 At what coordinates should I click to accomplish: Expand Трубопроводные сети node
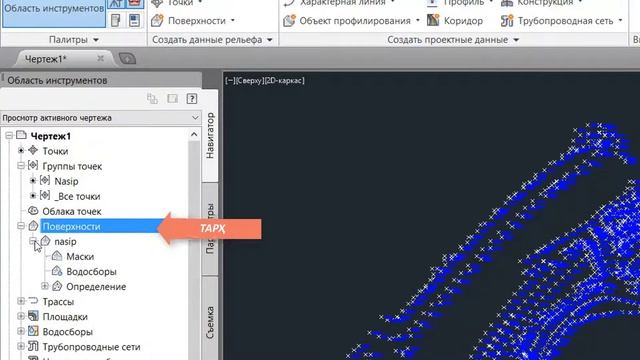(21, 346)
